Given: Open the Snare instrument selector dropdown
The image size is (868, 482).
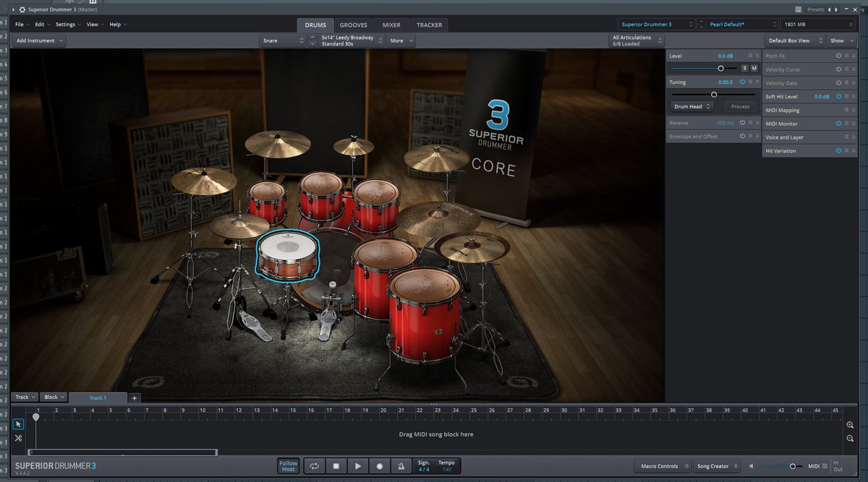Looking at the screenshot, I should click(283, 40).
